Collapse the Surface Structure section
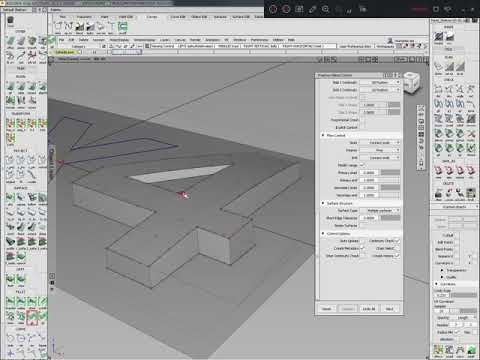 click(323, 203)
